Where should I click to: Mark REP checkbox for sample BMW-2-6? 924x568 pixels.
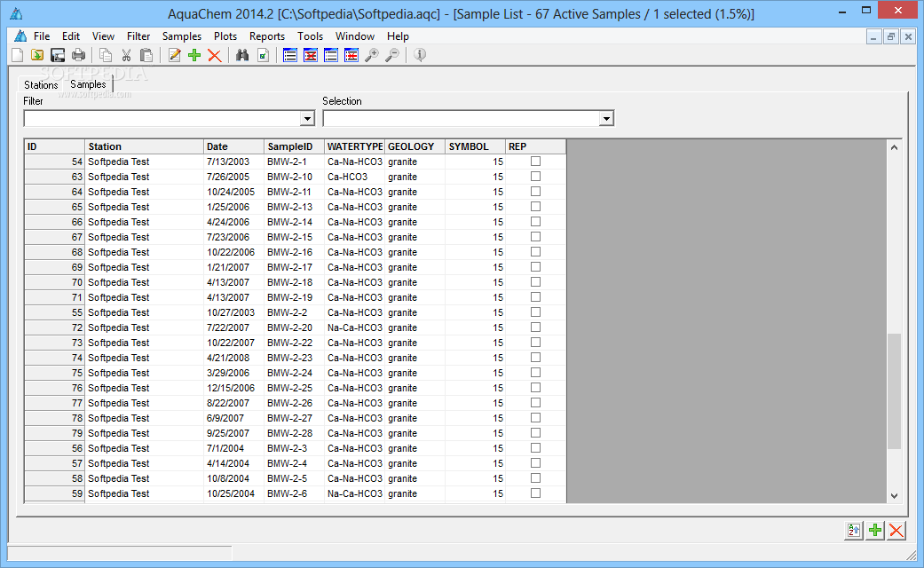[535, 493]
